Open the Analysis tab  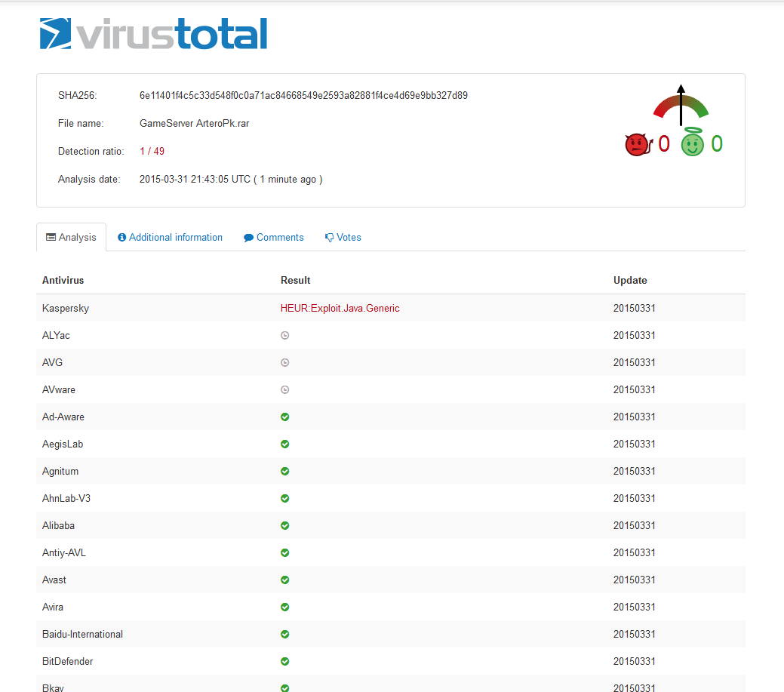coord(71,238)
